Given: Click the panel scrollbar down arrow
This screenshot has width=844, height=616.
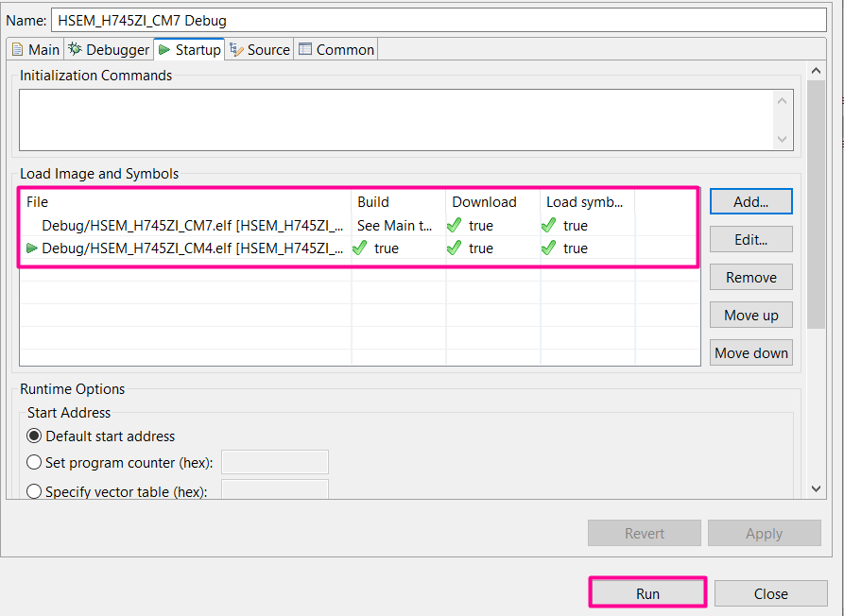Looking at the screenshot, I should (x=816, y=489).
